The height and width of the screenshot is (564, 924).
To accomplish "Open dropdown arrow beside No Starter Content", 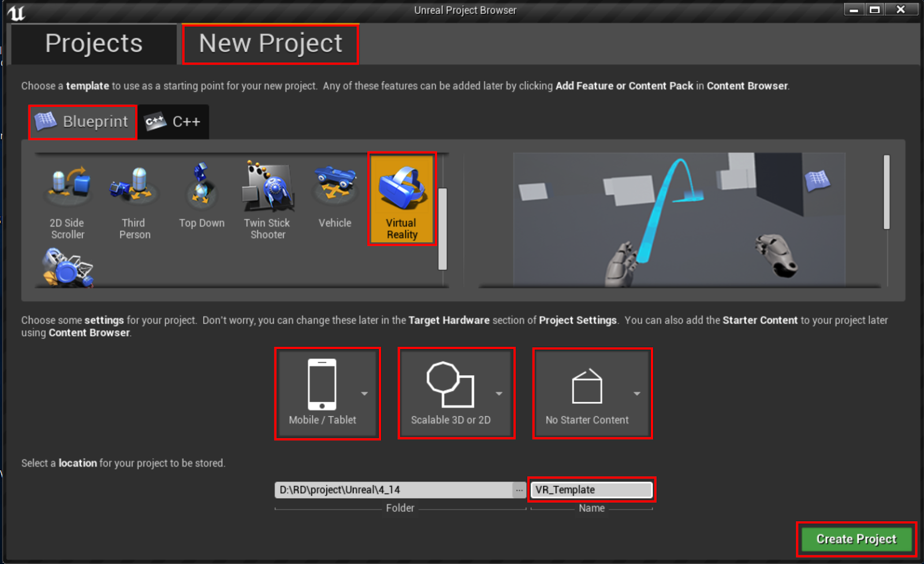I will click(637, 394).
